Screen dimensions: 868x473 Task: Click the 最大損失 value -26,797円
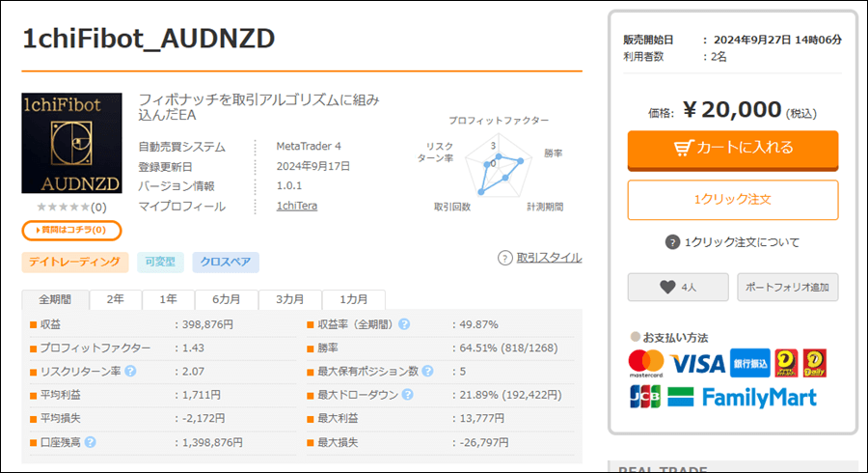(484, 442)
